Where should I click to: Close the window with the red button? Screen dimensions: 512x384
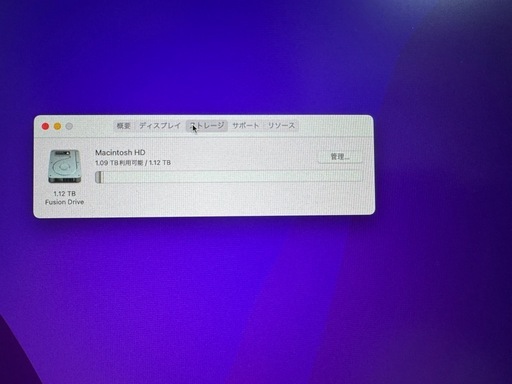45,126
